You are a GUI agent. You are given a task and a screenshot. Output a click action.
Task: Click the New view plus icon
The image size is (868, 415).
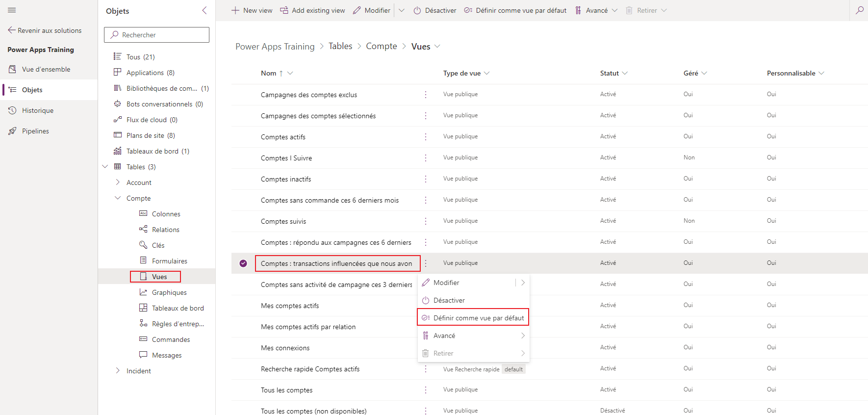point(235,10)
